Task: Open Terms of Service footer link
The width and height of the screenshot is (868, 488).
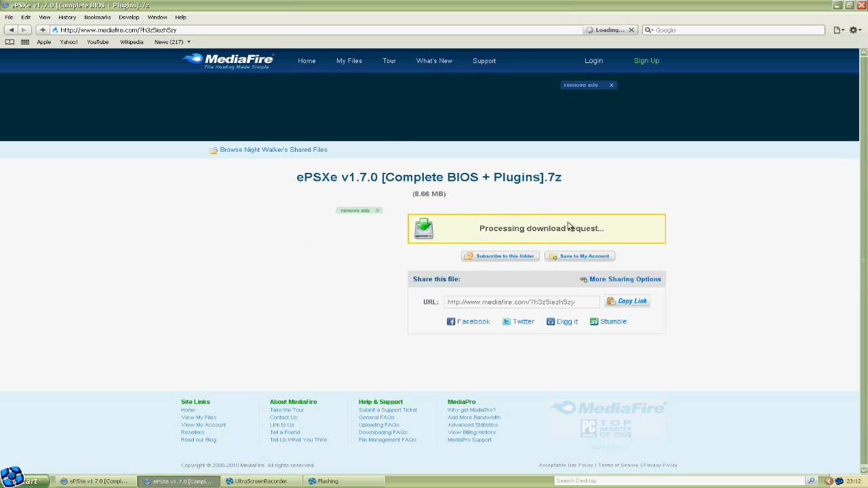Action: coord(618,465)
